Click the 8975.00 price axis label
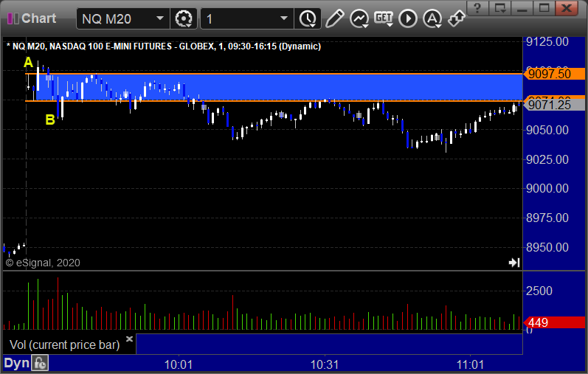Screen dimensions: 588x374 point(547,218)
